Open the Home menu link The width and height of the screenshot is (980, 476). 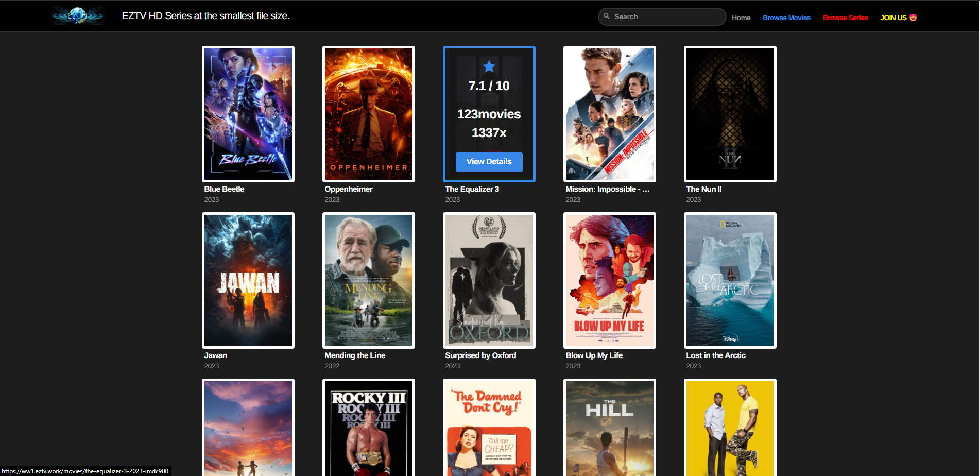point(741,18)
